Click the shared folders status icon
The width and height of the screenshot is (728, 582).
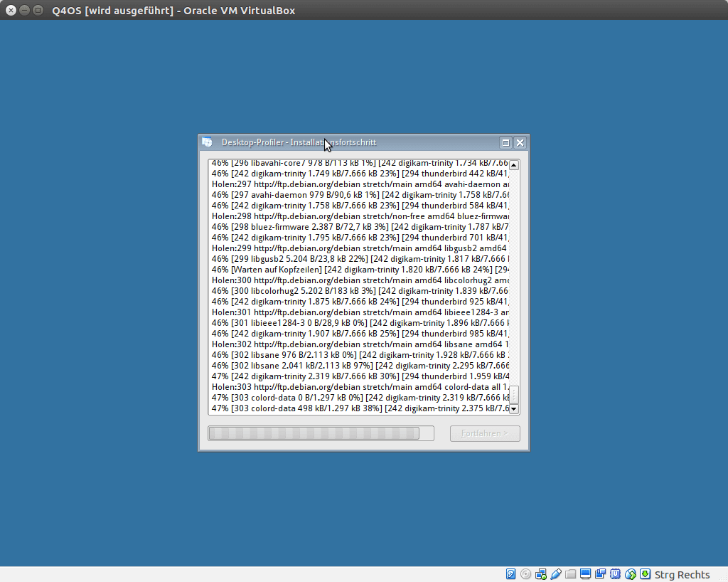click(x=571, y=574)
